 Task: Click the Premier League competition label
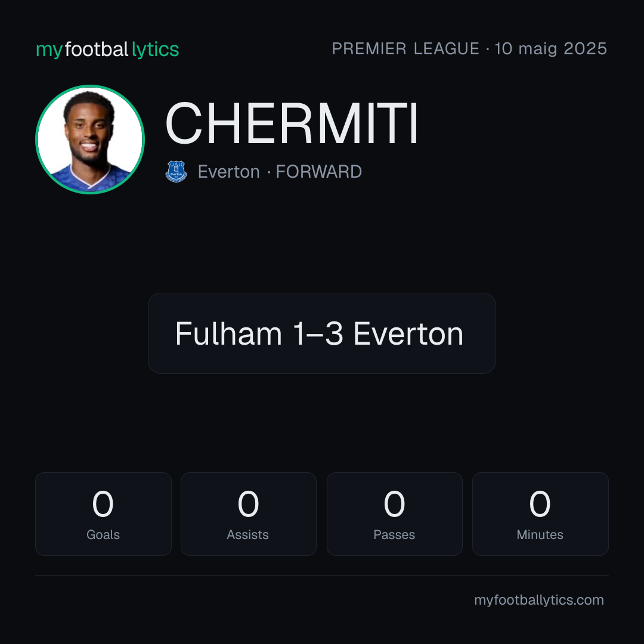click(x=405, y=48)
